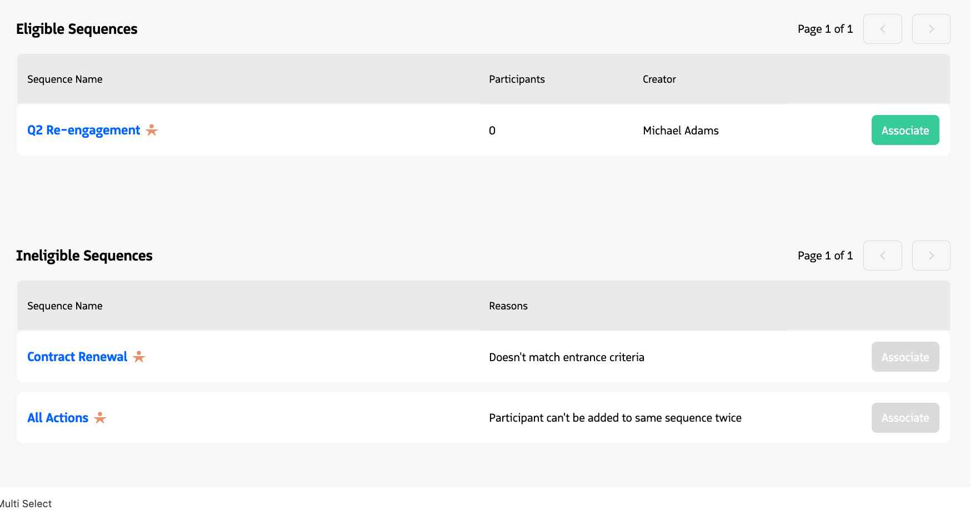Click the greyed-out Associate button for All Actions

click(904, 418)
